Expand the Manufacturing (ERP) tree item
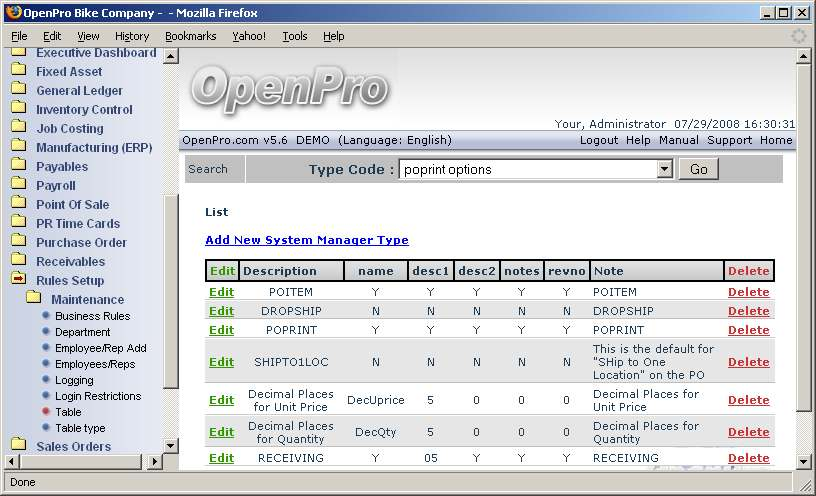This screenshot has height=496, width=816. pos(94,147)
